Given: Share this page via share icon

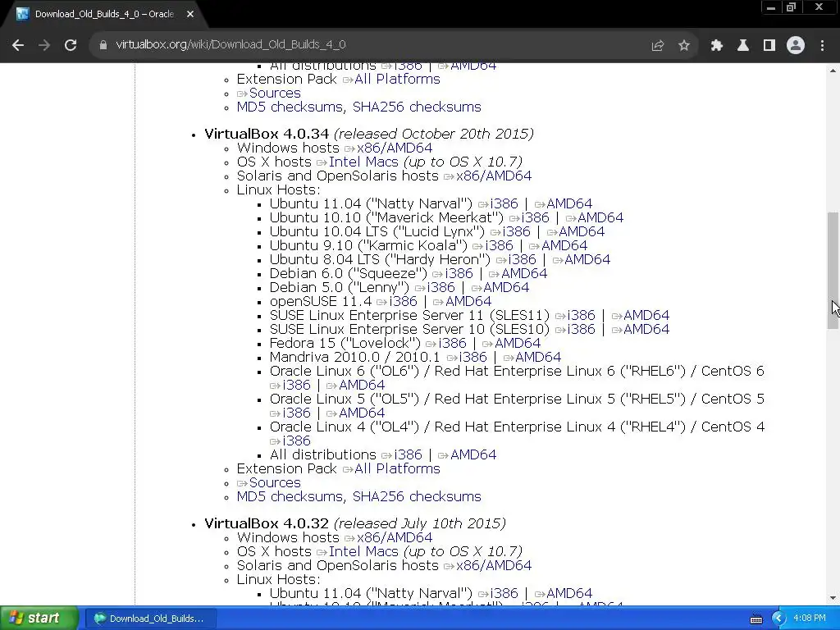Looking at the screenshot, I should coord(657,46).
